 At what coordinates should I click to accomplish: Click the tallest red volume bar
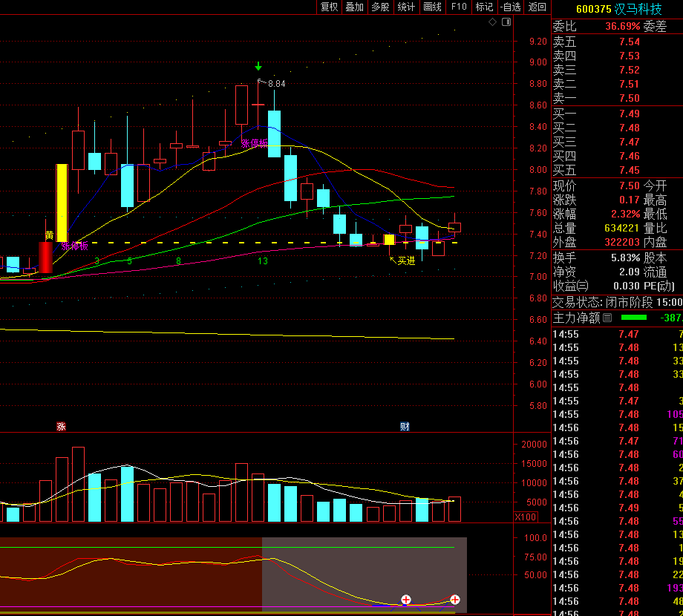79,484
